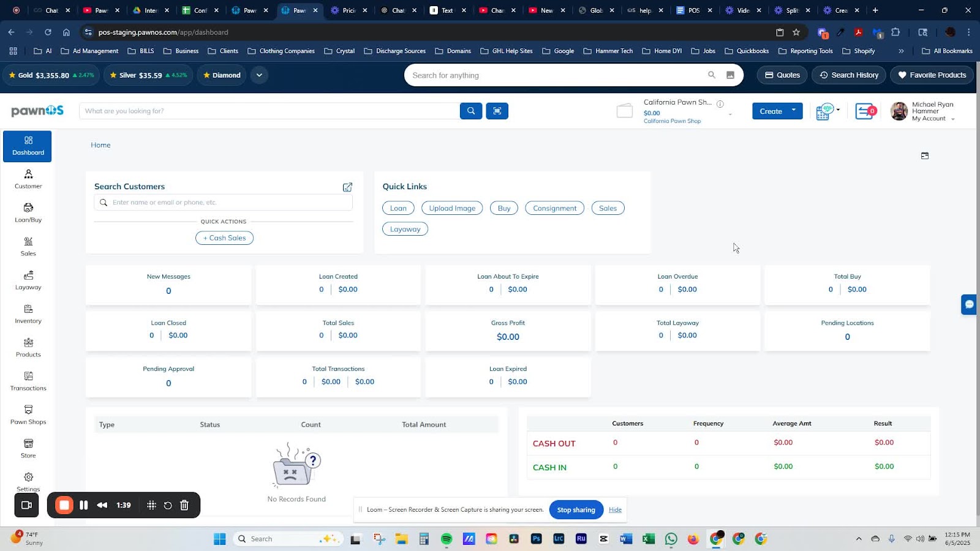The width and height of the screenshot is (980, 551).
Task: Click the info icon next to California Pawn Sh...
Action: pyautogui.click(x=720, y=103)
